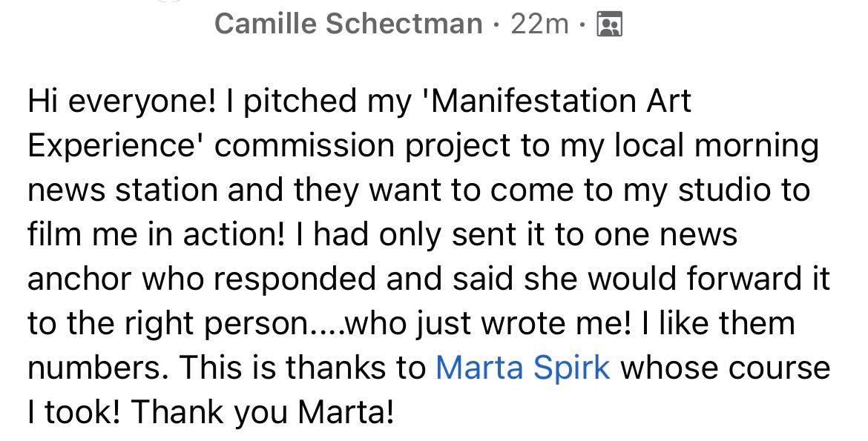Screen dimensions: 868x441
Task: Click 'film me in action!' text
Action: point(156,234)
